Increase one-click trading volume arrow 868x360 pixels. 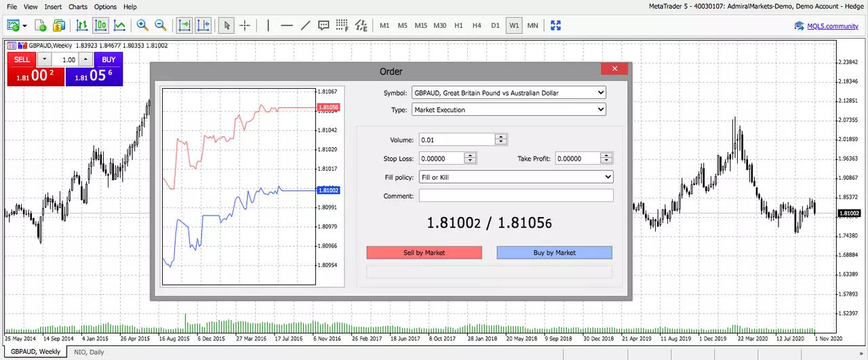point(85,60)
